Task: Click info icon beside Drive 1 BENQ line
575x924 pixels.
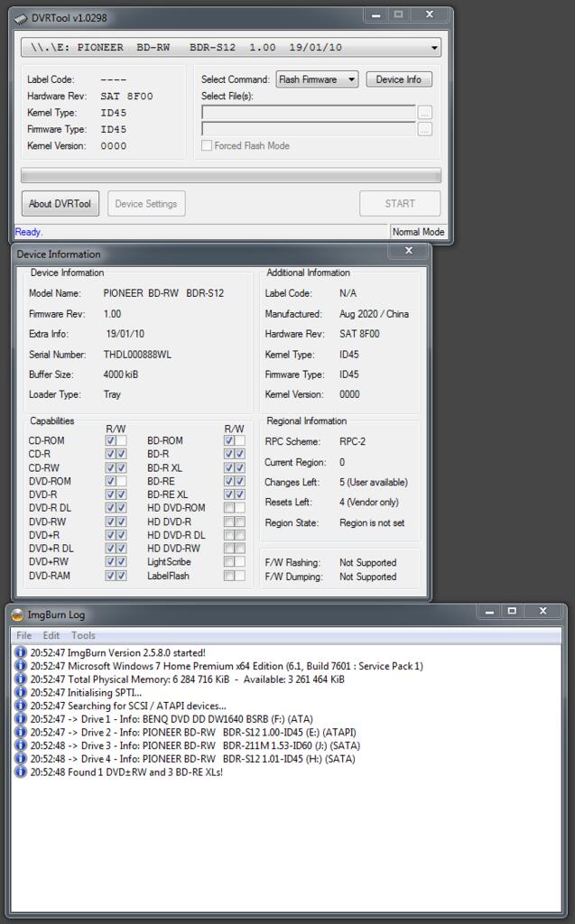Action: [x=21, y=718]
